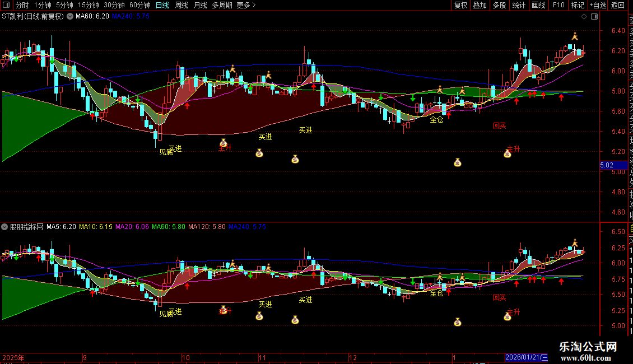
Task: Open the 多股 multi-stock view
Action: [x=499, y=5]
